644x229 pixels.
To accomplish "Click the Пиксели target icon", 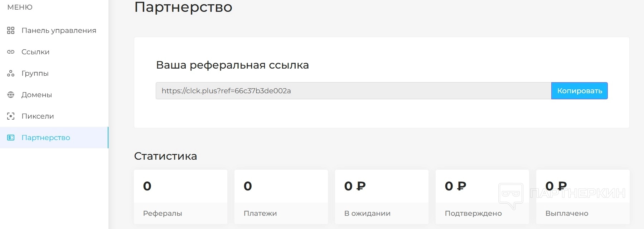I will [11, 116].
